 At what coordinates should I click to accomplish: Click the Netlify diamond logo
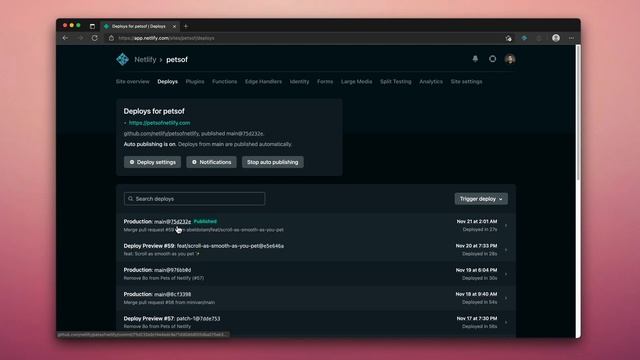click(x=122, y=59)
